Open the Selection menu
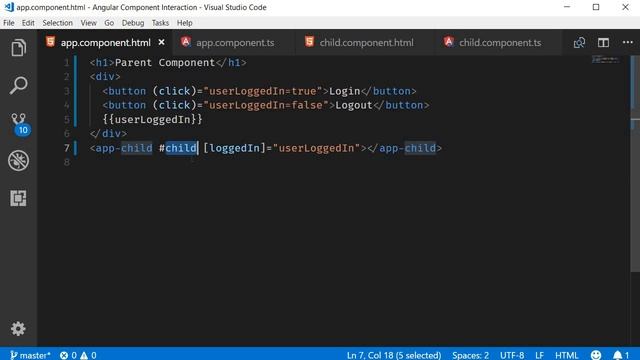Screen dimensions: 640x360 click(x=58, y=23)
